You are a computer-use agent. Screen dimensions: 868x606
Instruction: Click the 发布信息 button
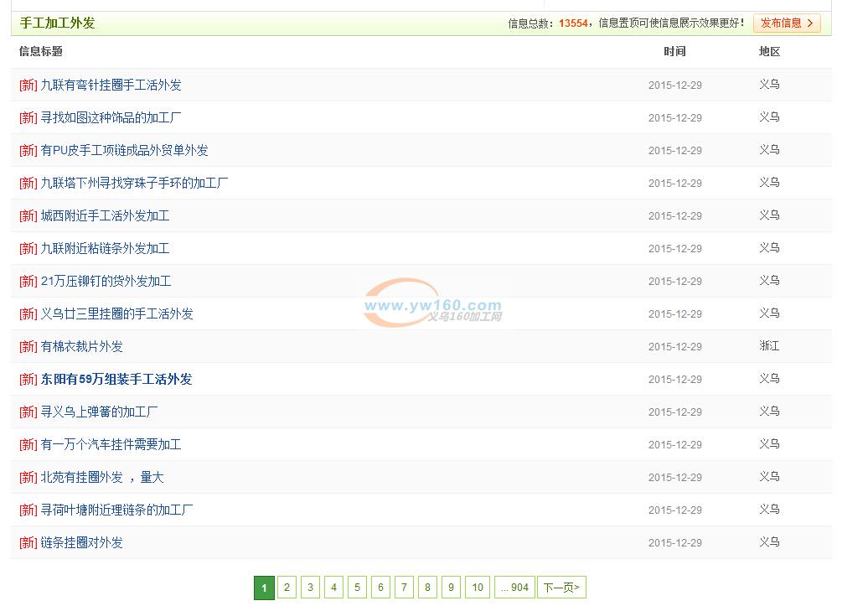[786, 23]
